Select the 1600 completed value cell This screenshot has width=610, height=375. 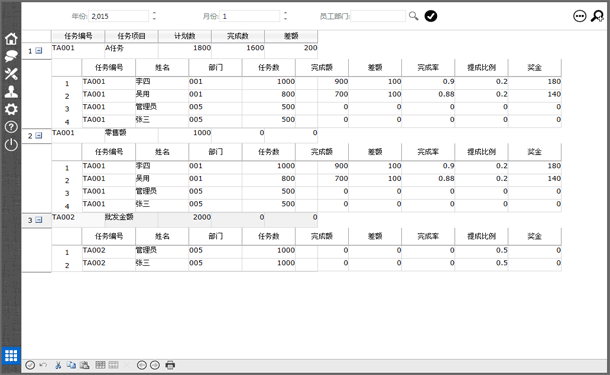coord(238,51)
